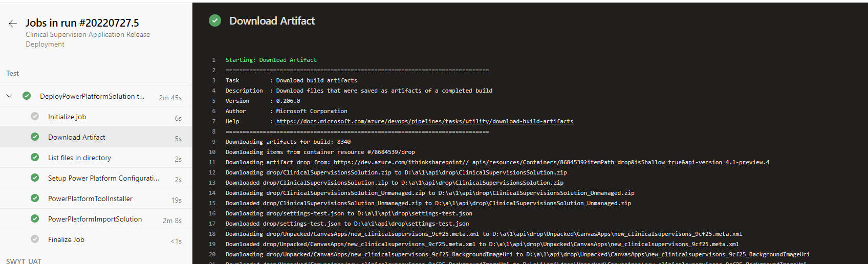Select the PowerPlatformImportSolution step

point(95,219)
